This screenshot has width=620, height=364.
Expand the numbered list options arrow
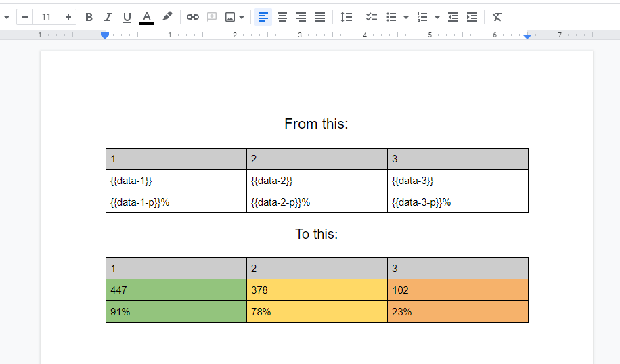coord(437,17)
